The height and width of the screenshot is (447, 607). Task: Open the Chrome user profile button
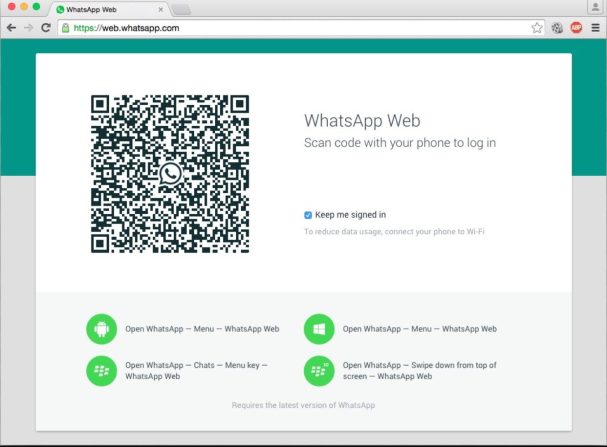pyautogui.click(x=595, y=7)
